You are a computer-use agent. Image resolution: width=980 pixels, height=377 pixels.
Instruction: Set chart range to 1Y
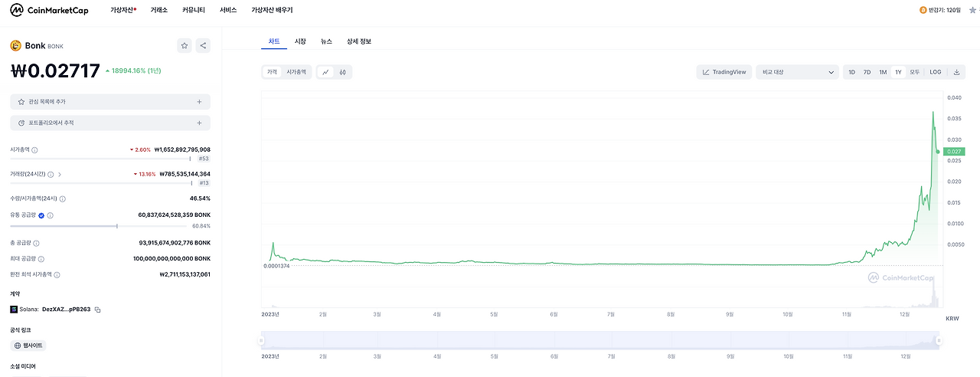[x=898, y=72]
